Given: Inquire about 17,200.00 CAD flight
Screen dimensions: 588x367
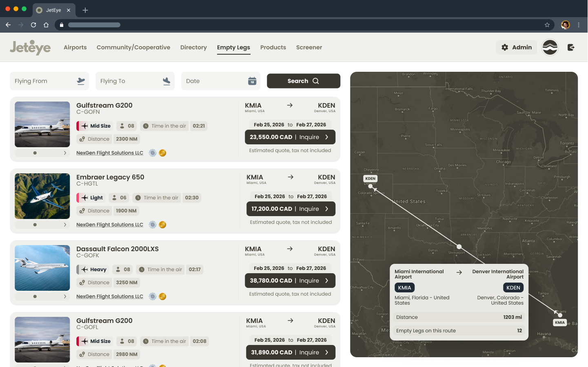Looking at the screenshot, I should point(291,209).
